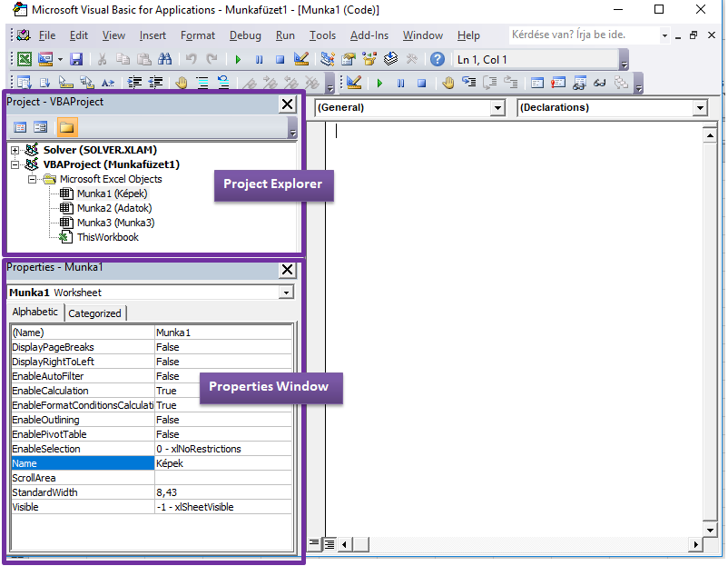This screenshot has height=566, width=728.
Task: Open the (General) object dropdown
Action: [x=497, y=108]
